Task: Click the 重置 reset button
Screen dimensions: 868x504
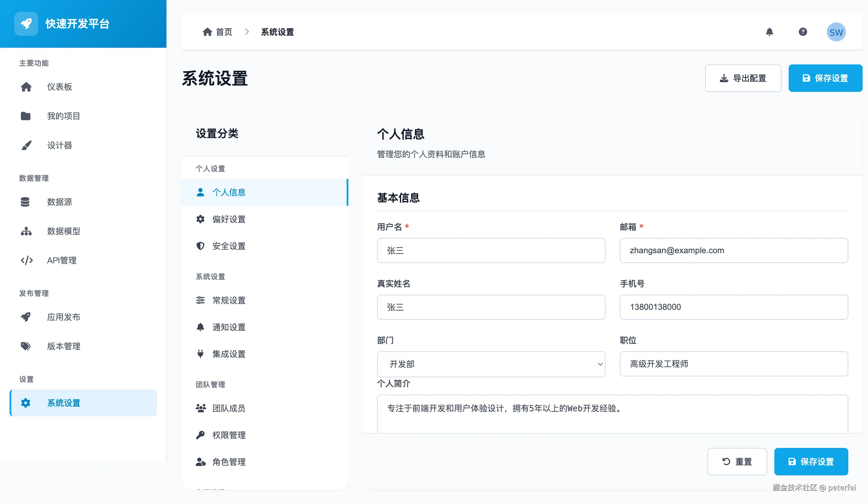Action: pos(737,461)
